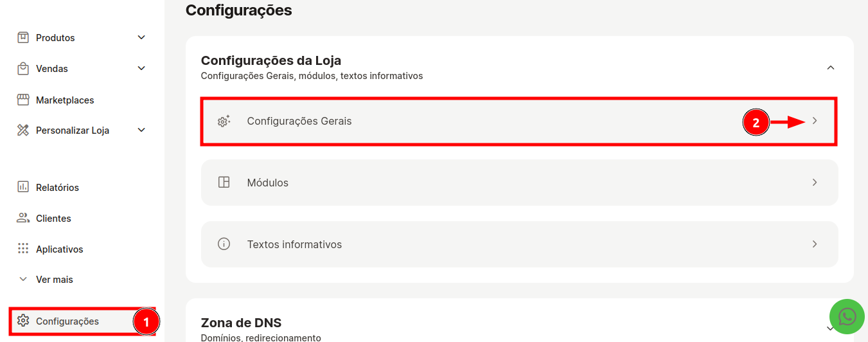This screenshot has height=342, width=868.
Task: Click the Aplicativos grid icon
Action: (x=23, y=249)
